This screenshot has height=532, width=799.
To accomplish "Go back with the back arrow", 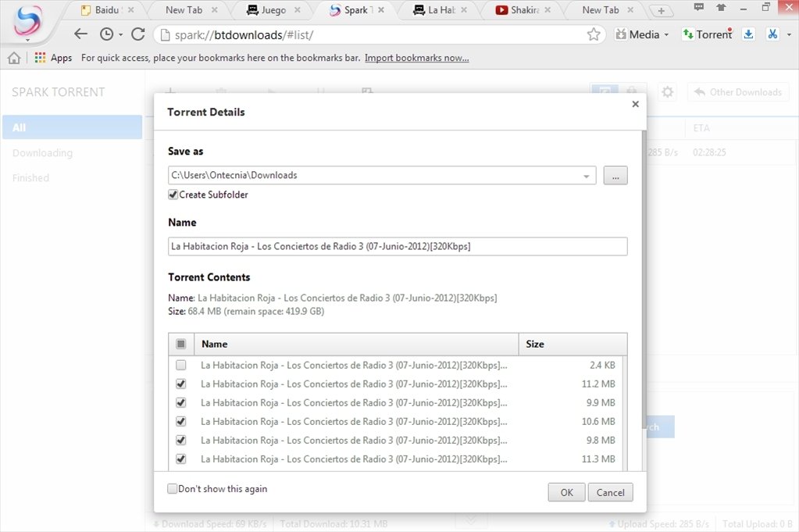I will 80,34.
